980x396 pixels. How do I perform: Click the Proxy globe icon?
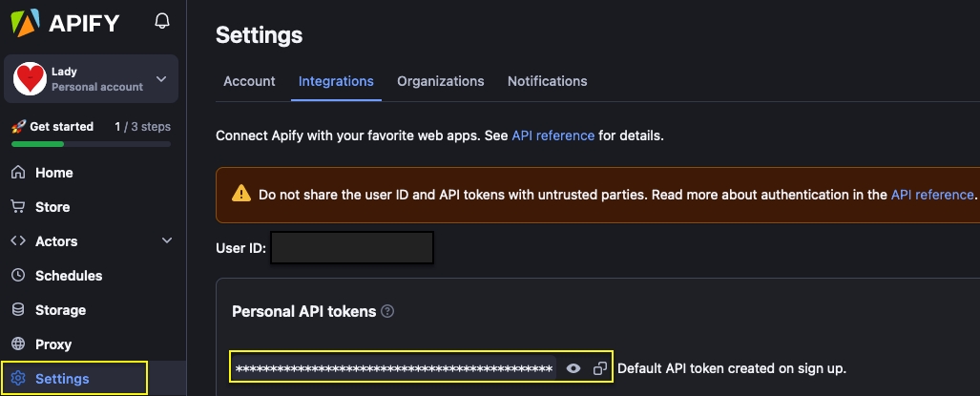tap(18, 344)
